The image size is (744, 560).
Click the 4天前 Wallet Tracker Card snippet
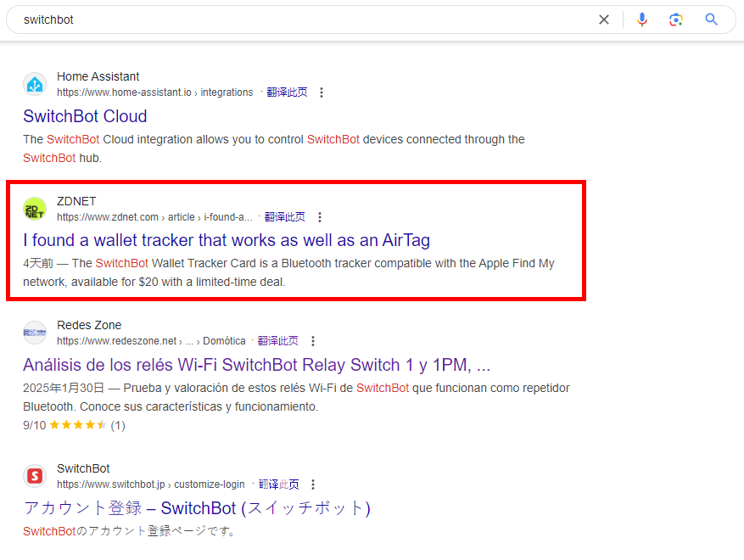tap(288, 272)
